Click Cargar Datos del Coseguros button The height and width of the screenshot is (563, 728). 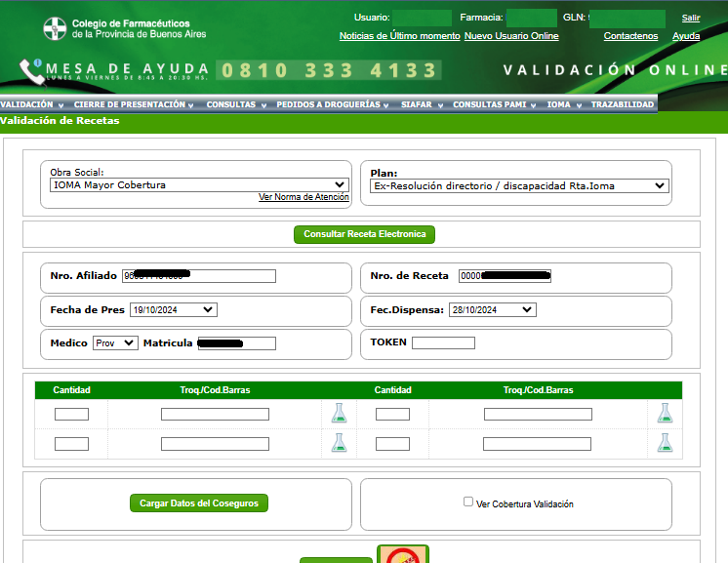tap(199, 503)
